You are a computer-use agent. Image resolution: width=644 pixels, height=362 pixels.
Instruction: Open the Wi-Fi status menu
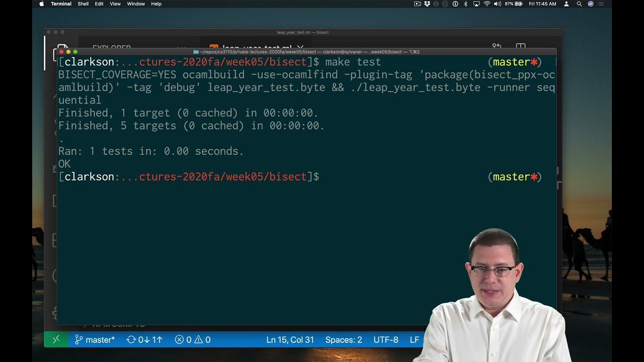tap(487, 4)
